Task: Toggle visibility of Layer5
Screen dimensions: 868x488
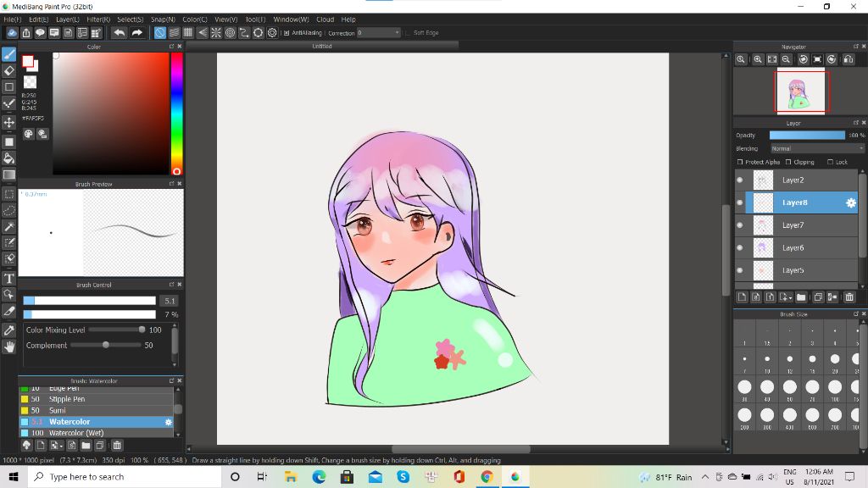Action: (x=740, y=270)
